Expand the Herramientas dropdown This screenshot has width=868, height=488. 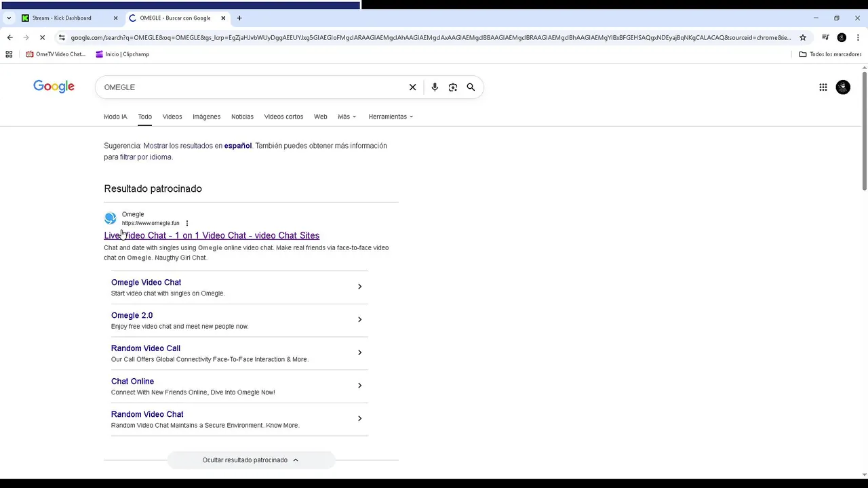tap(391, 117)
